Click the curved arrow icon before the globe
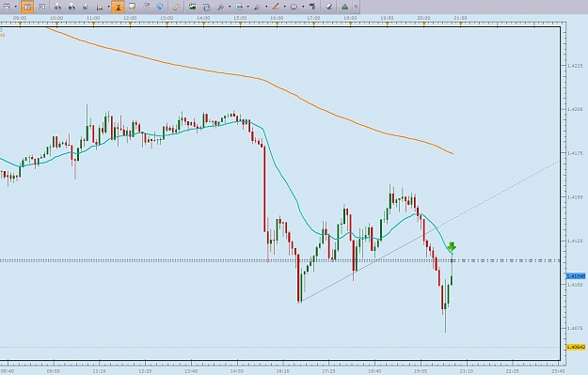 (146, 7)
